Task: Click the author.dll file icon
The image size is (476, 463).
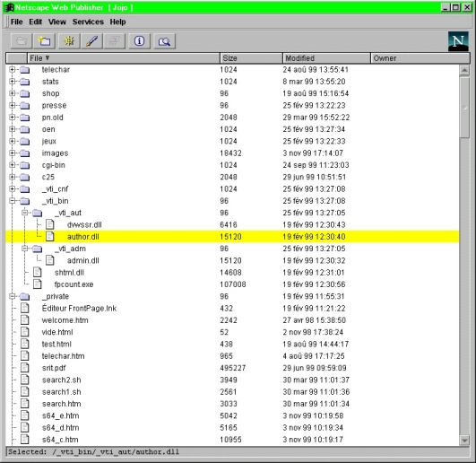Action: [x=50, y=237]
